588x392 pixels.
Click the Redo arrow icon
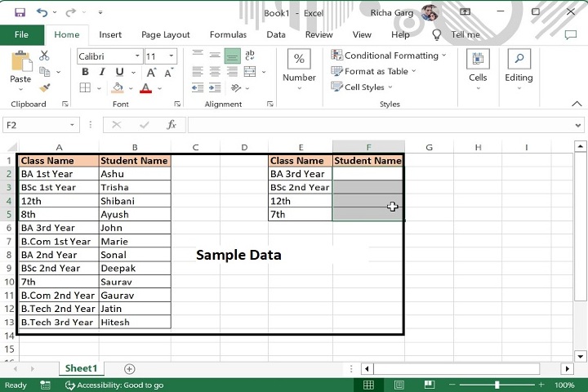pos(70,12)
